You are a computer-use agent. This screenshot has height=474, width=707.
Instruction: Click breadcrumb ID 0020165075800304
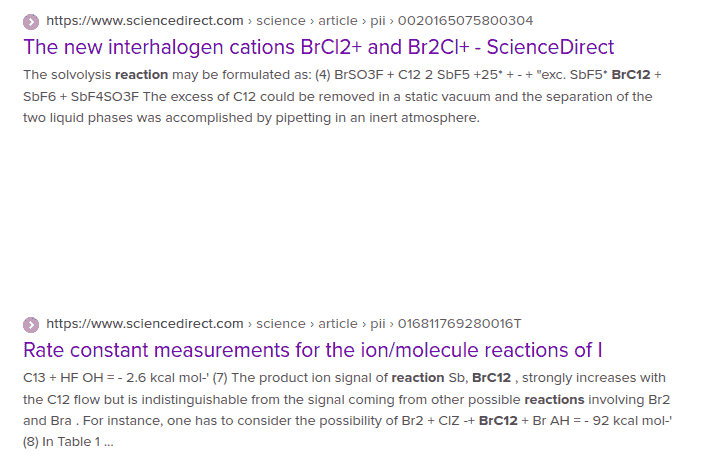coord(466,21)
